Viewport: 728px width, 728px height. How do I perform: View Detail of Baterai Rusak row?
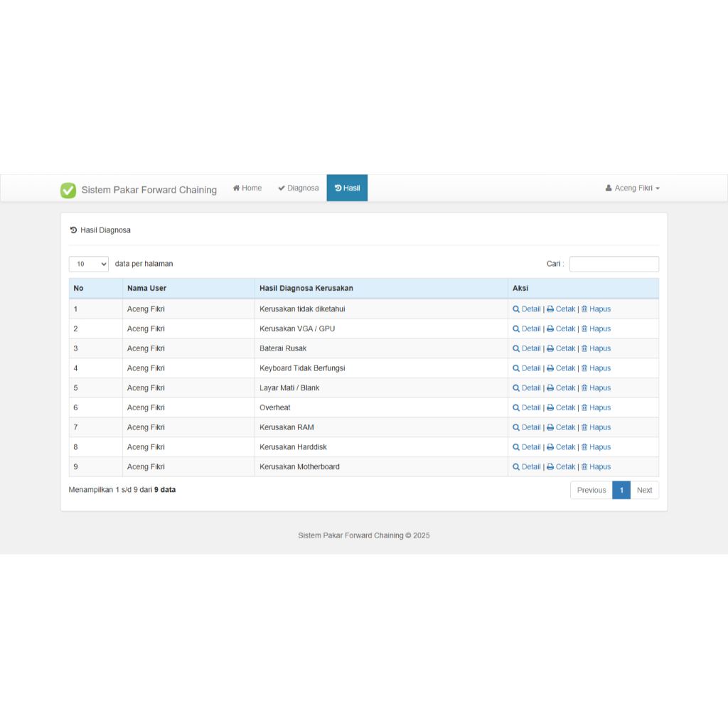527,348
